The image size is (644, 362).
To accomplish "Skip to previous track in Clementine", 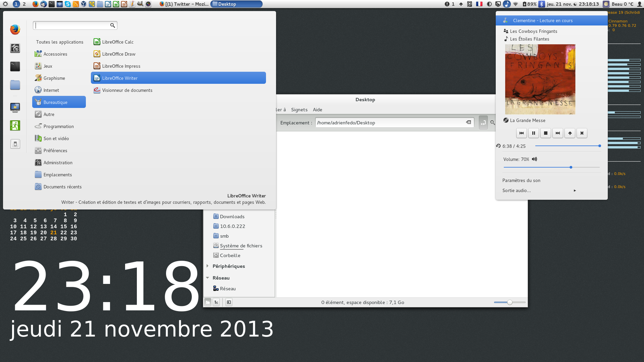I will point(521,133).
